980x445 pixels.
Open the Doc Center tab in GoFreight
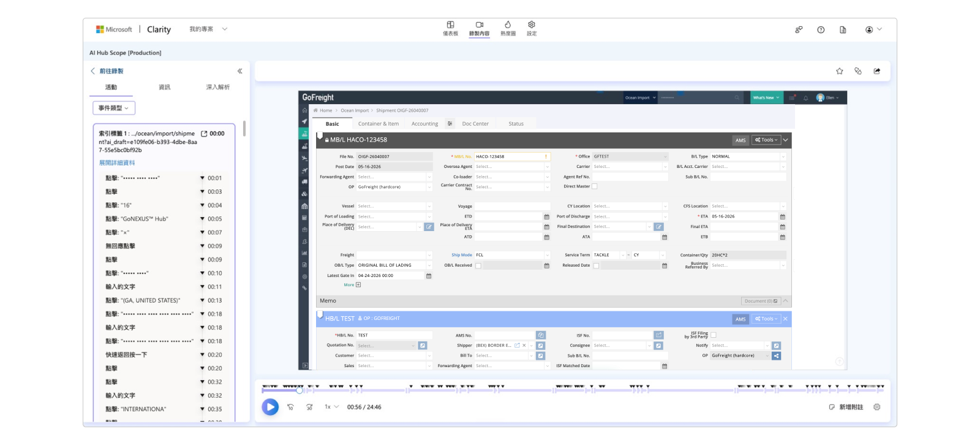(x=475, y=124)
